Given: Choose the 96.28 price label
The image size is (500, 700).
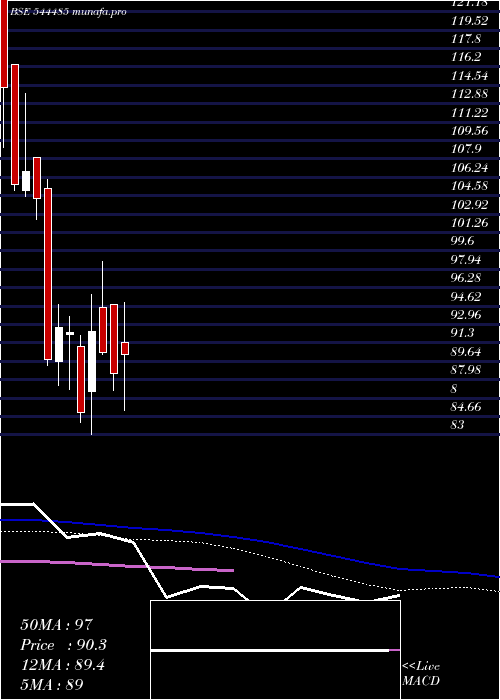Looking at the screenshot, I should (466, 278).
